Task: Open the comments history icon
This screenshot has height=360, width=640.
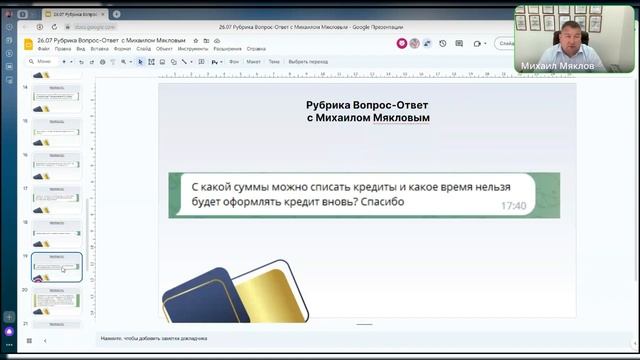Action: click(459, 43)
